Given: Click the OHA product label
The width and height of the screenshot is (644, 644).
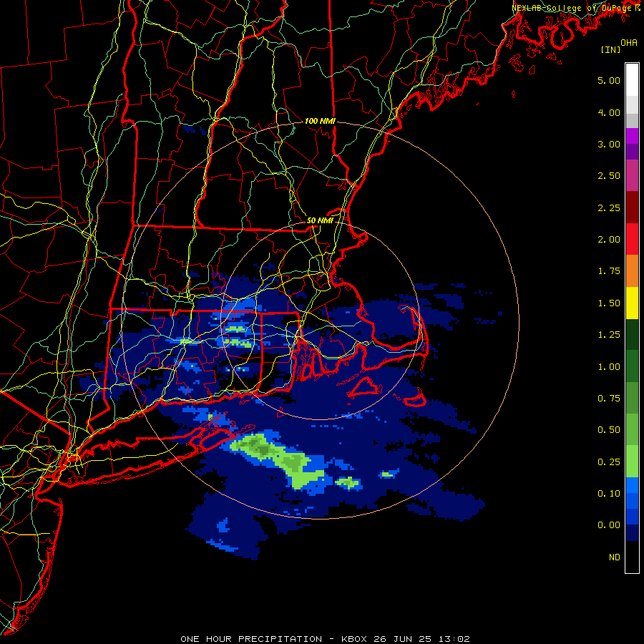Looking at the screenshot, I should pyautogui.click(x=629, y=42).
